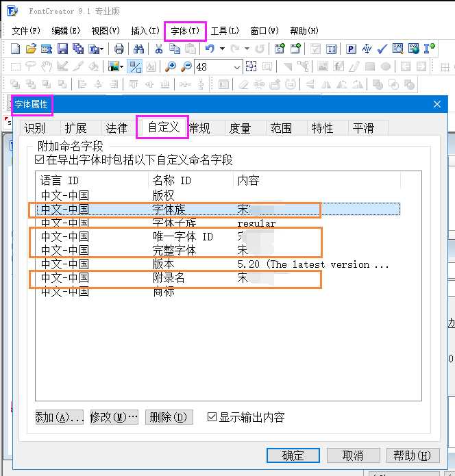Image resolution: width=455 pixels, height=476 pixels.
Task: Open the 编辑(E) menu
Action: pos(66,31)
